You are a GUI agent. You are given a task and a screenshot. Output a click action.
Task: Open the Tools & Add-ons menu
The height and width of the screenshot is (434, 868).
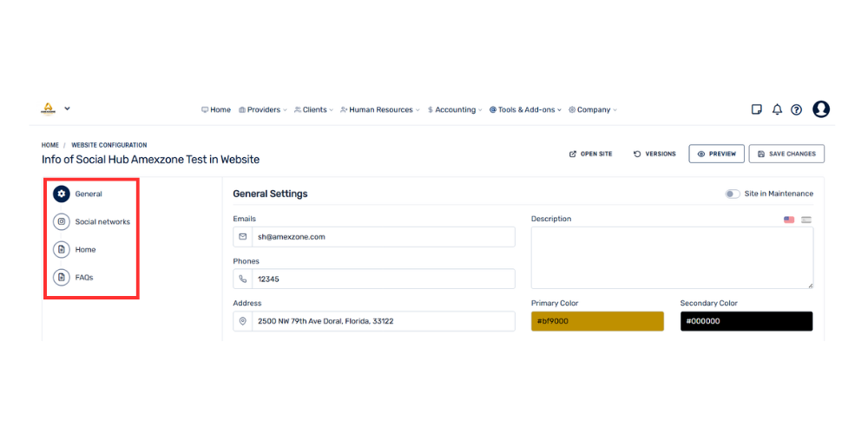click(525, 109)
